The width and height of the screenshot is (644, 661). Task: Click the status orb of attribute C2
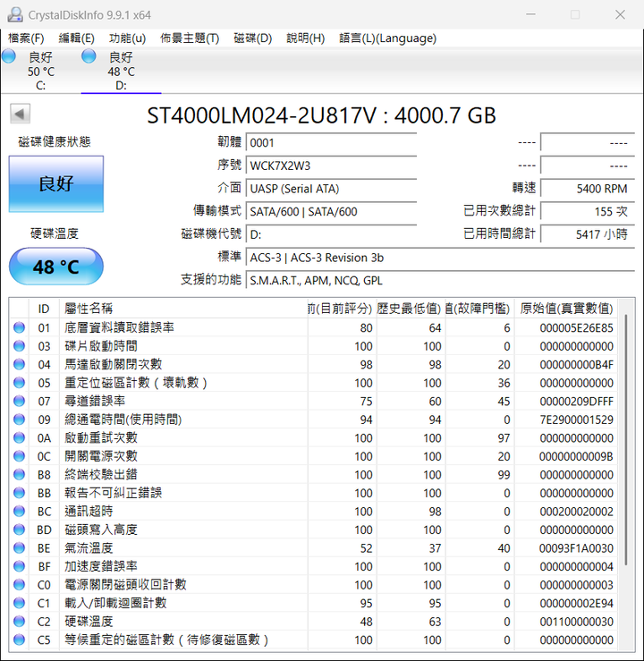tap(19, 622)
